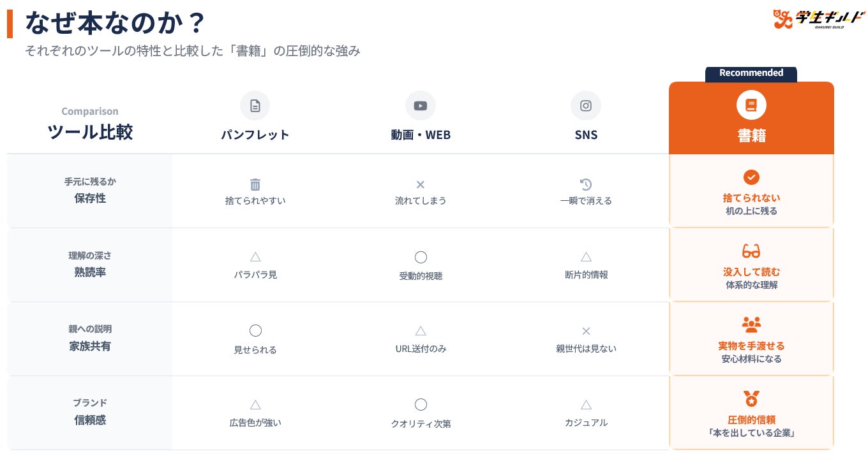Click the book icon in orange header
Image resolution: width=868 pixels, height=454 pixels.
click(x=751, y=105)
